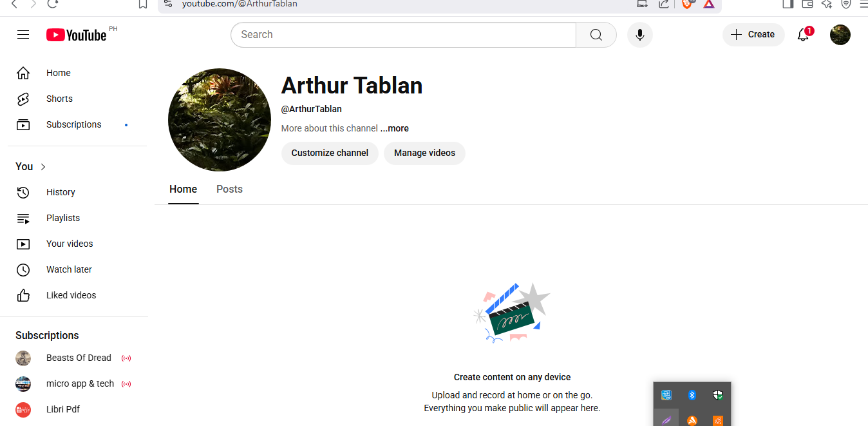Open the browser main menu icon
This screenshot has height=426, width=868.
click(863, 4)
